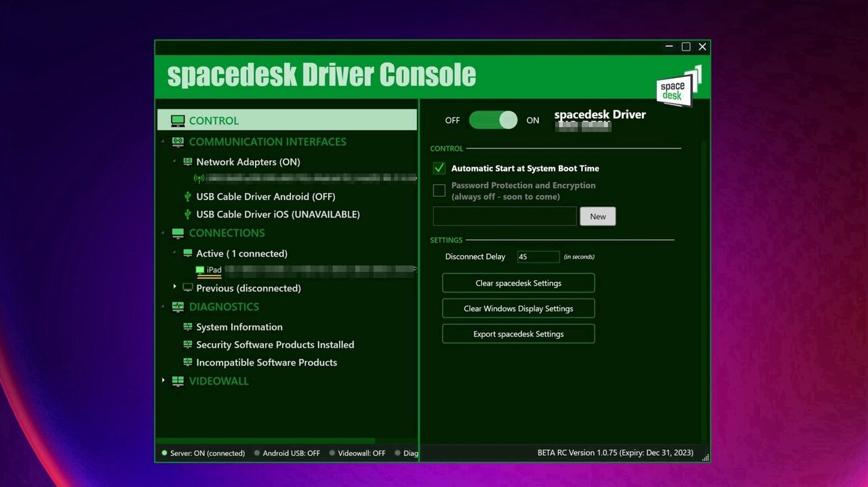
Task: Click the DIAGNOSTICS heartbeat icon
Action: [x=178, y=307]
